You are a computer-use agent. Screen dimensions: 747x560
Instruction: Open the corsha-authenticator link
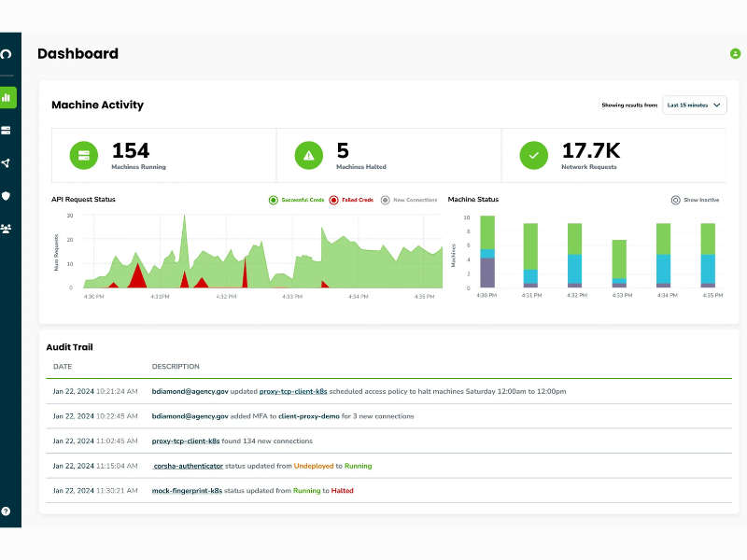(188, 466)
